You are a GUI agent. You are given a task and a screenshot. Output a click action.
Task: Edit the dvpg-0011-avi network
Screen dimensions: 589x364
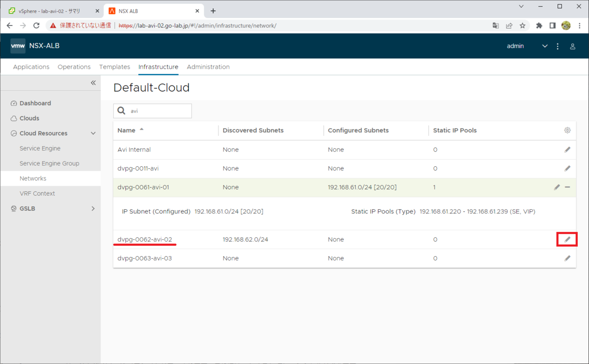coord(567,168)
